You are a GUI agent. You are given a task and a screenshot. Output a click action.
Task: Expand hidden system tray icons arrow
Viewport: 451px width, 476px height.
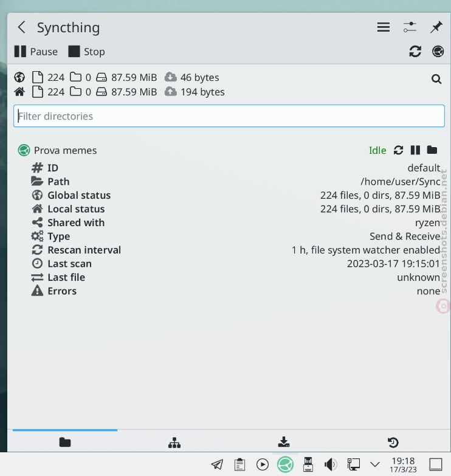click(x=375, y=464)
